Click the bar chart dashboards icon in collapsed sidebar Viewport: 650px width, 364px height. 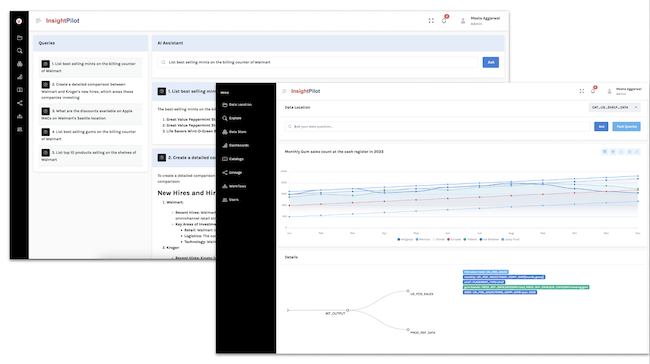coord(19,77)
